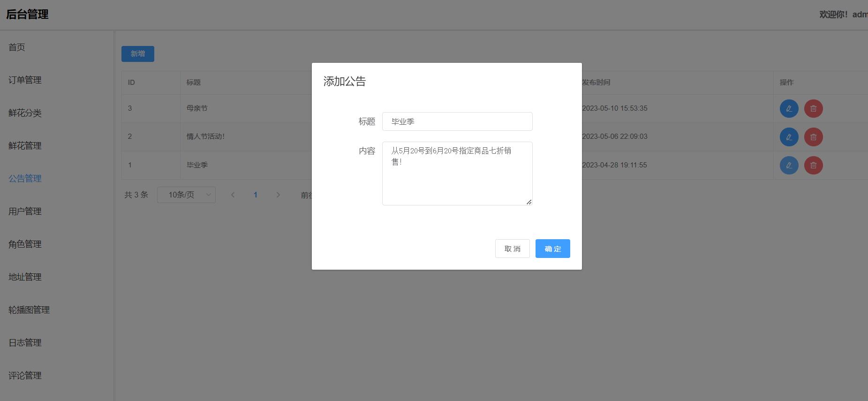
Task: Click the 操作 column header
Action: pyautogui.click(x=786, y=83)
